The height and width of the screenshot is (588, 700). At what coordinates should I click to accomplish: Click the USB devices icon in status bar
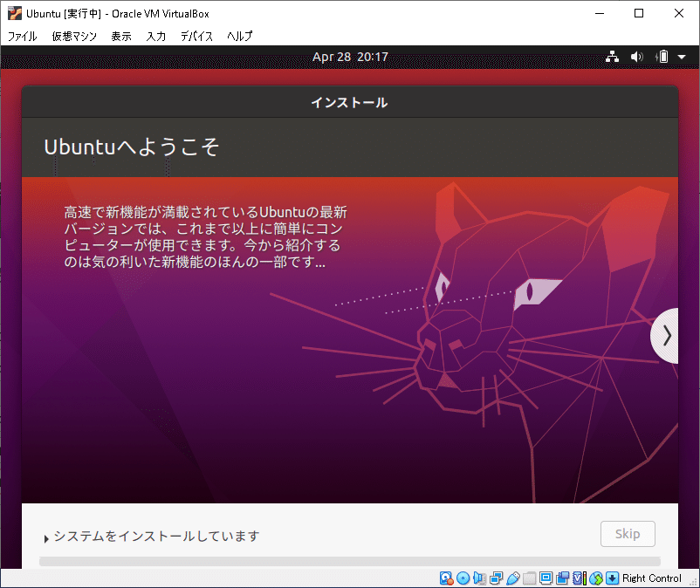point(513,578)
